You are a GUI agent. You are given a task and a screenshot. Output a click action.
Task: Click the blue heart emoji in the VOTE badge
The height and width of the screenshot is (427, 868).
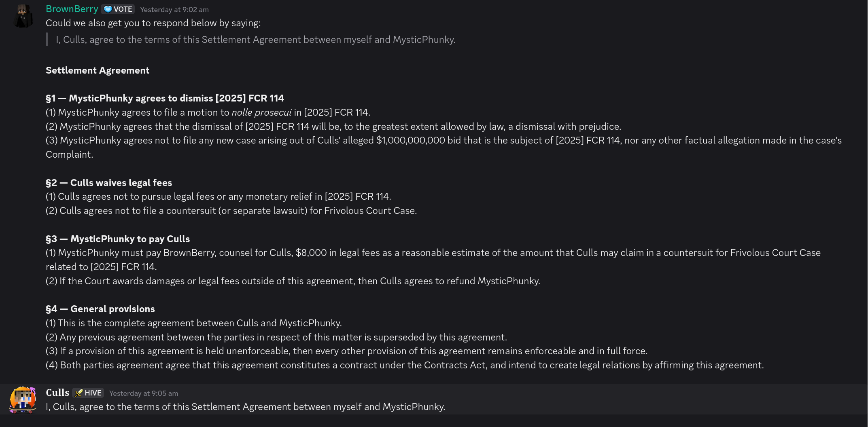coord(108,9)
